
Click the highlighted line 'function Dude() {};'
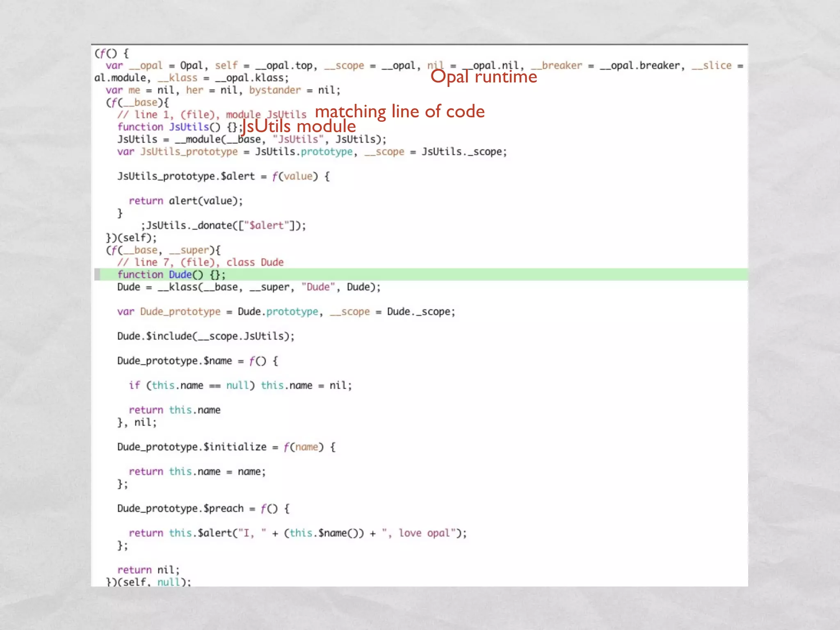[421, 274]
